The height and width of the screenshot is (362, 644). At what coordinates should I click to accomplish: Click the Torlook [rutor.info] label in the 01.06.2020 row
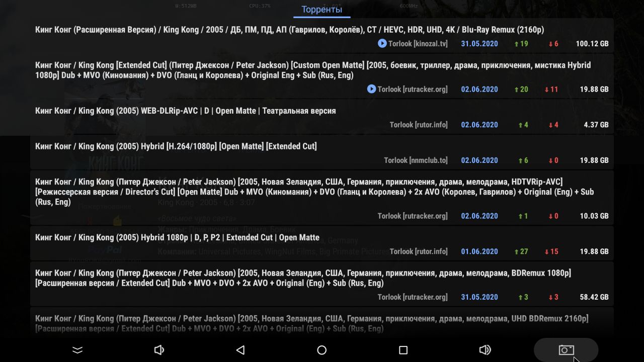(419, 251)
